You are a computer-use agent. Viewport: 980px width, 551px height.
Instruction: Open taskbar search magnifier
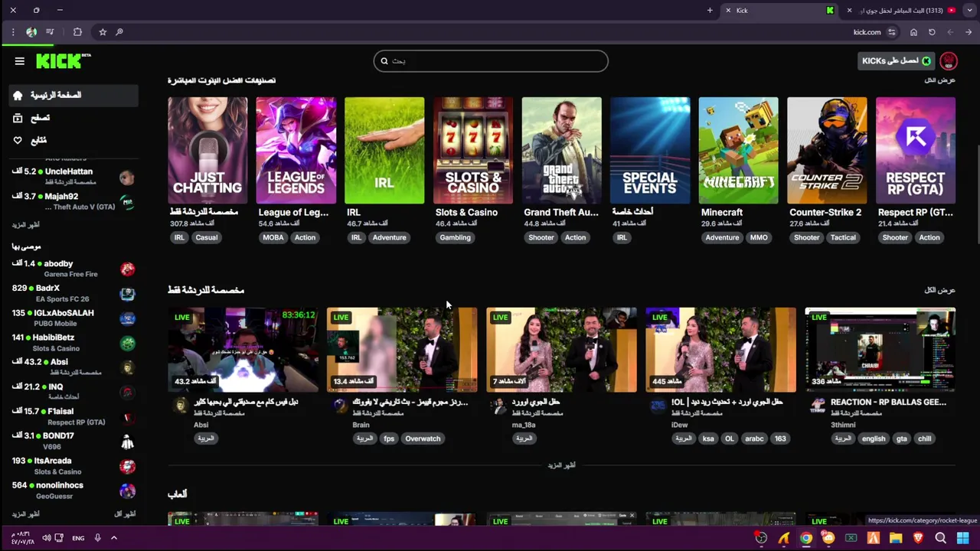(x=941, y=538)
